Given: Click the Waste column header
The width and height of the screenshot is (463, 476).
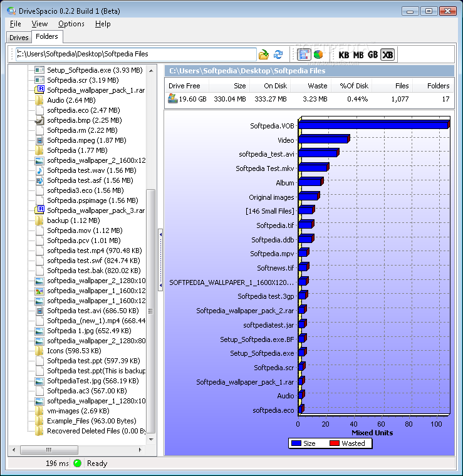Looking at the screenshot, I should 311,86.
